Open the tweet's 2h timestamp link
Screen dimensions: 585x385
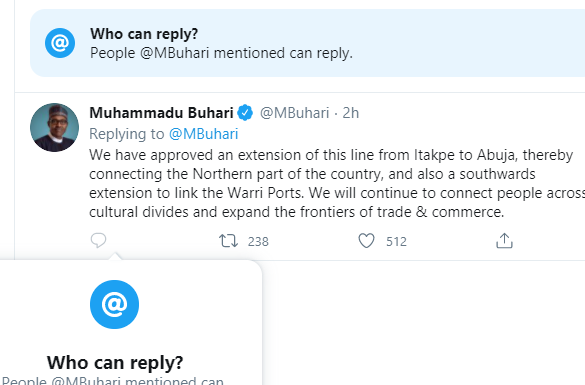click(x=351, y=113)
